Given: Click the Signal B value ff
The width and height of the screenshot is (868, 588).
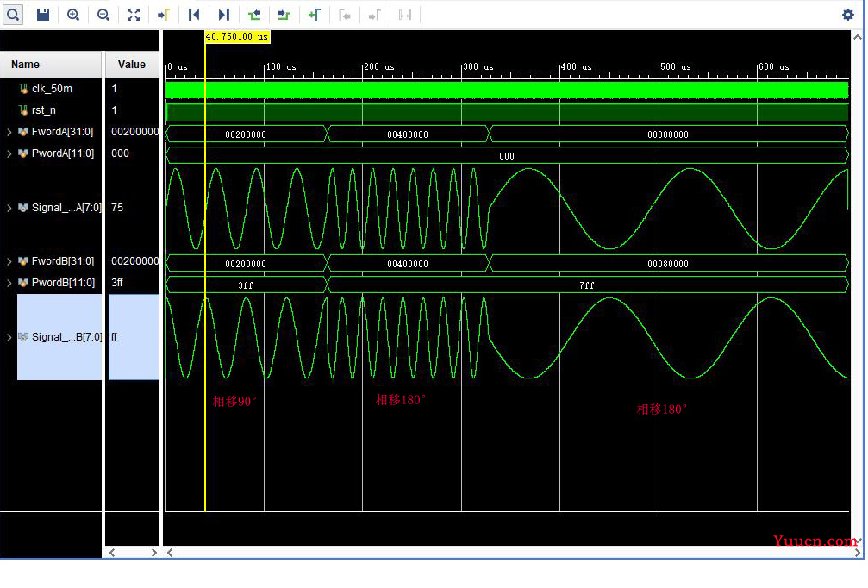Looking at the screenshot, I should pos(114,336).
